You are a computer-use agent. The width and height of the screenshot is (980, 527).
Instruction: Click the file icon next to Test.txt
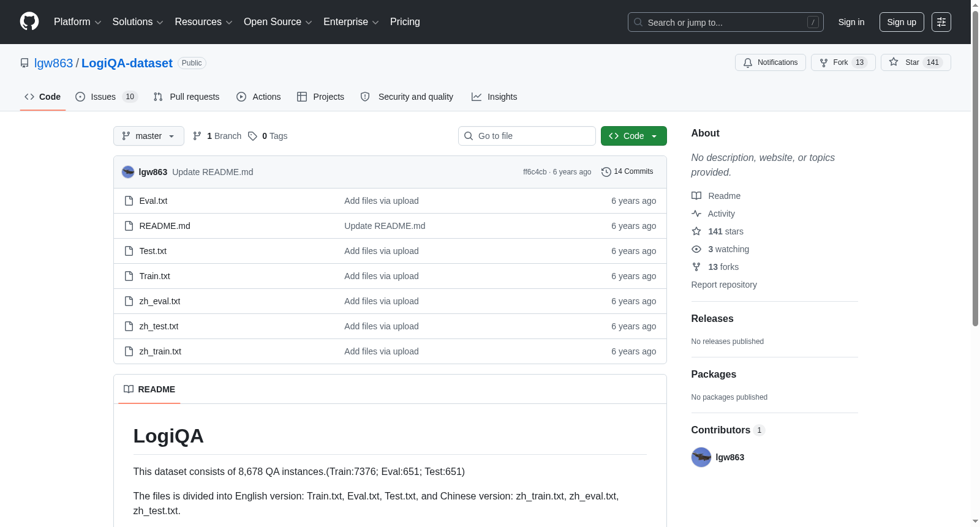click(129, 251)
